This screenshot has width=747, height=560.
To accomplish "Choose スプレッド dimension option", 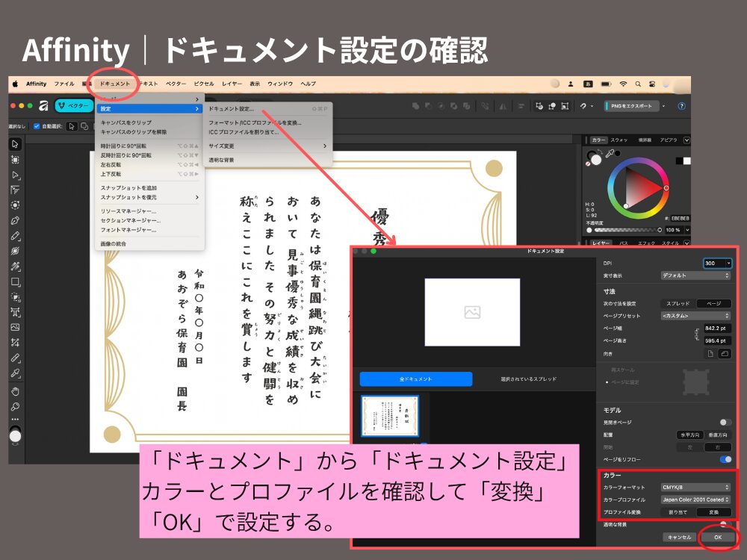I will coord(678,303).
